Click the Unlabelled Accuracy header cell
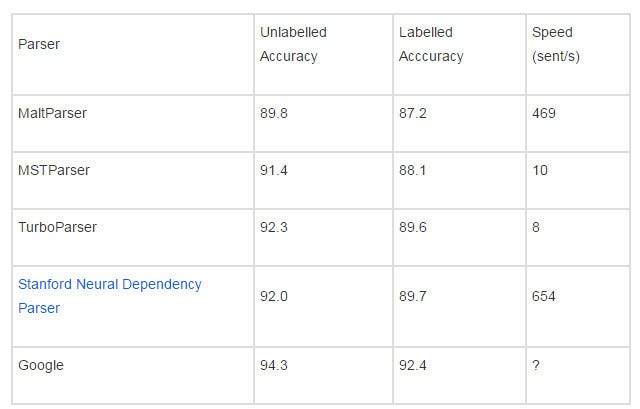 323,54
